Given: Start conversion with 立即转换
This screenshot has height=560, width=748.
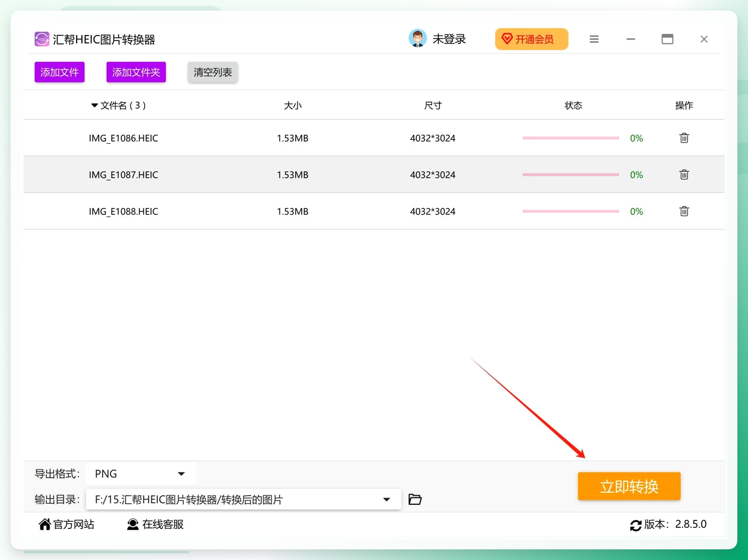Looking at the screenshot, I should (629, 486).
